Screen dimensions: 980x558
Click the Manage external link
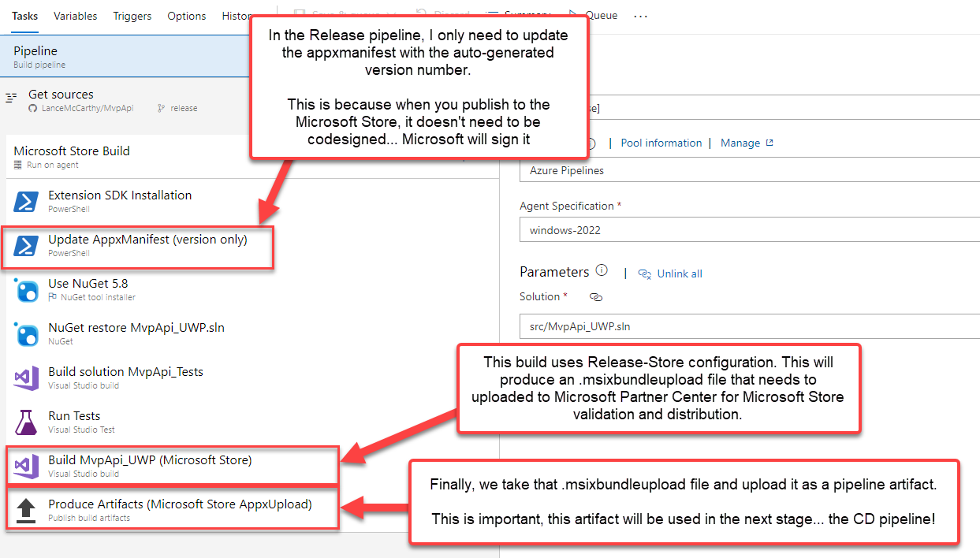(x=746, y=143)
